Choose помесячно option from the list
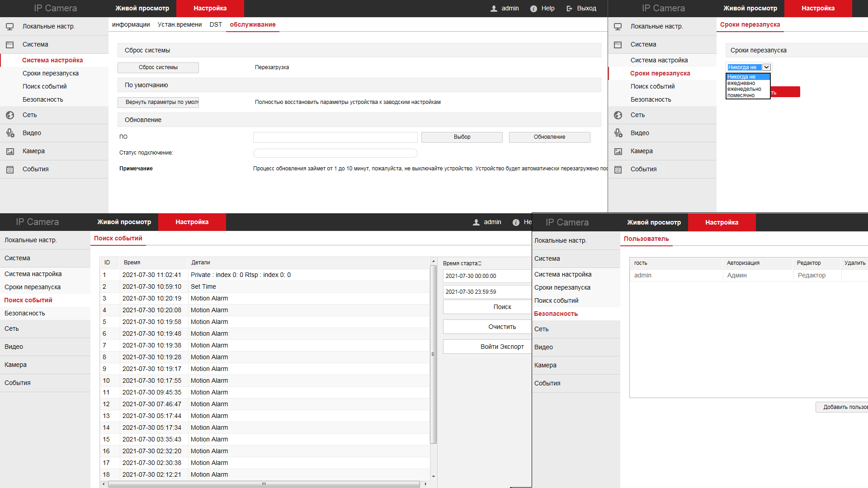 [741, 95]
